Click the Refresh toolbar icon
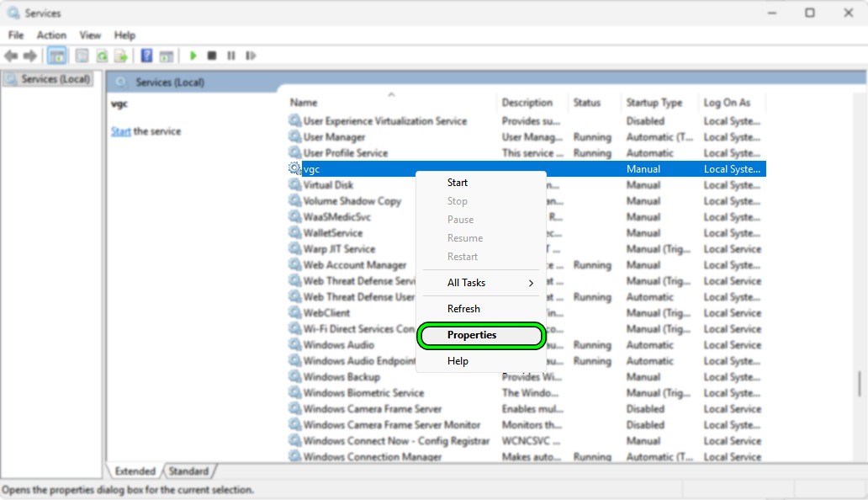This screenshot has height=500, width=868. click(102, 56)
